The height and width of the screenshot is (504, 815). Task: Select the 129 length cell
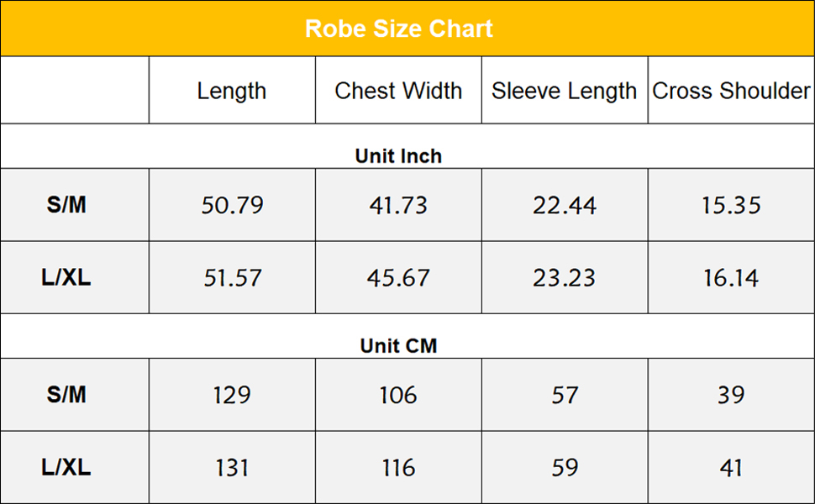coord(232,395)
